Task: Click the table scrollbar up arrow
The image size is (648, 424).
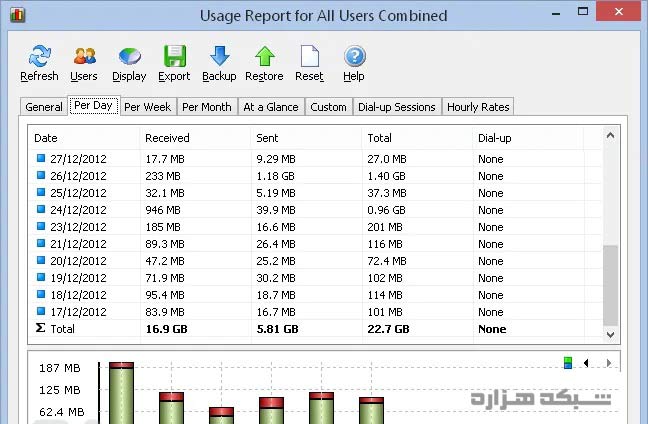Action: point(610,135)
